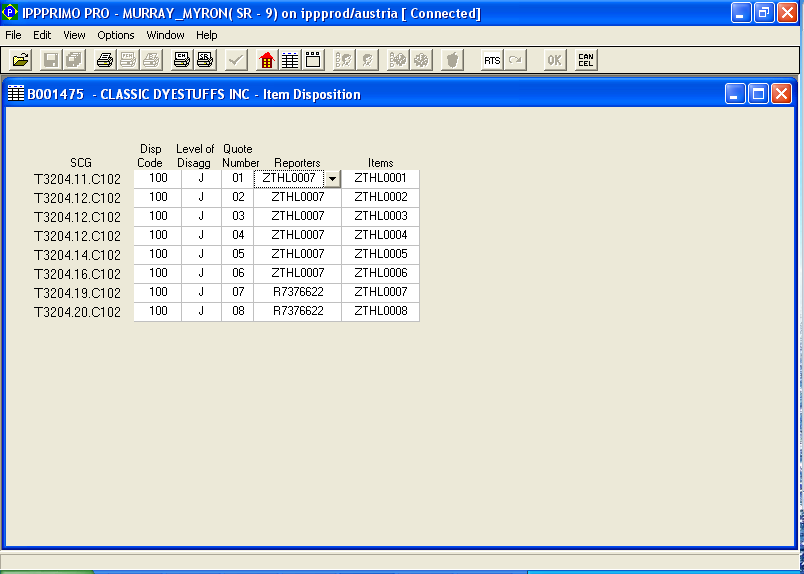Click SCG label T3204.14.C102

(77, 255)
